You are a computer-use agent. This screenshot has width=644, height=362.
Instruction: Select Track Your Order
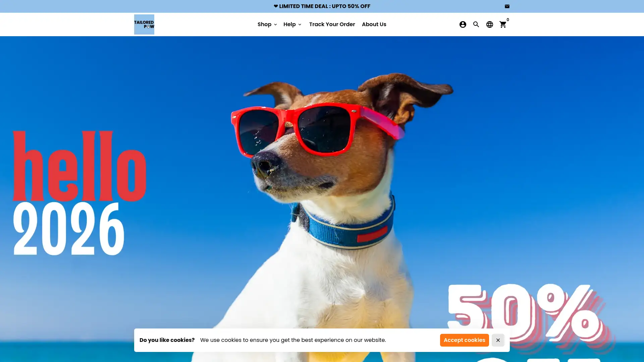pyautogui.click(x=332, y=24)
